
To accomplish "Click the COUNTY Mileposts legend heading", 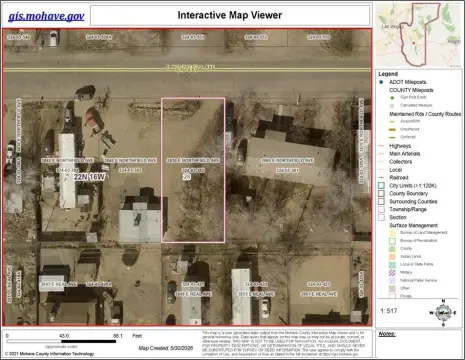I will [x=411, y=90].
